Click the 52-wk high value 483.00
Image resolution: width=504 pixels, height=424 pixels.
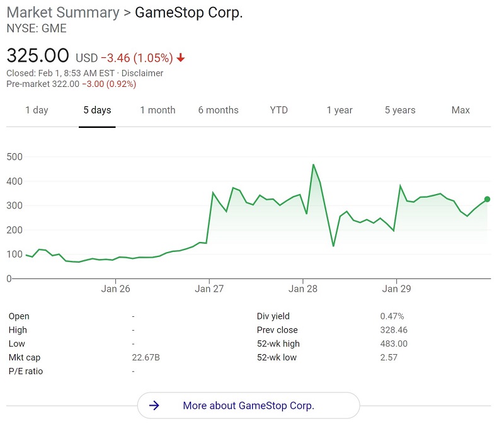click(394, 344)
